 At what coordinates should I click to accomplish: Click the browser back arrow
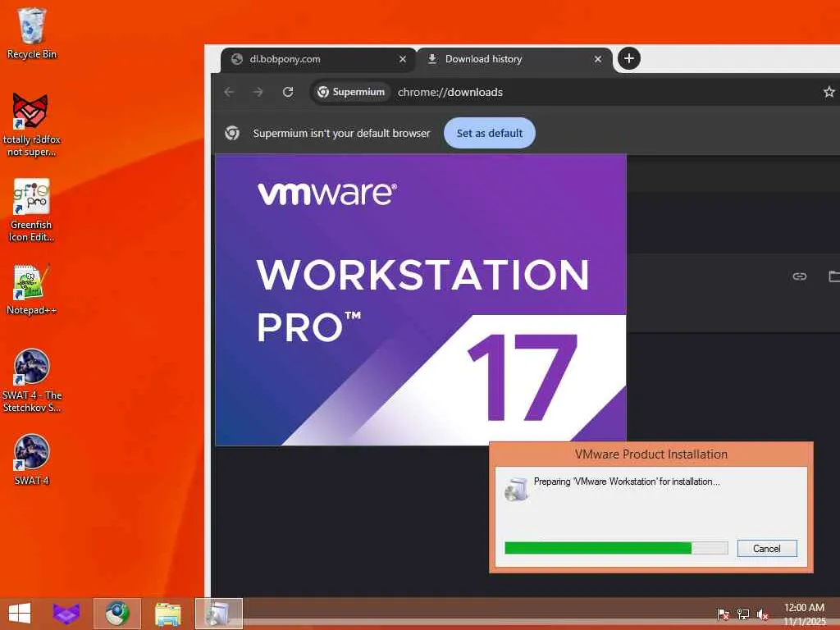[x=230, y=92]
